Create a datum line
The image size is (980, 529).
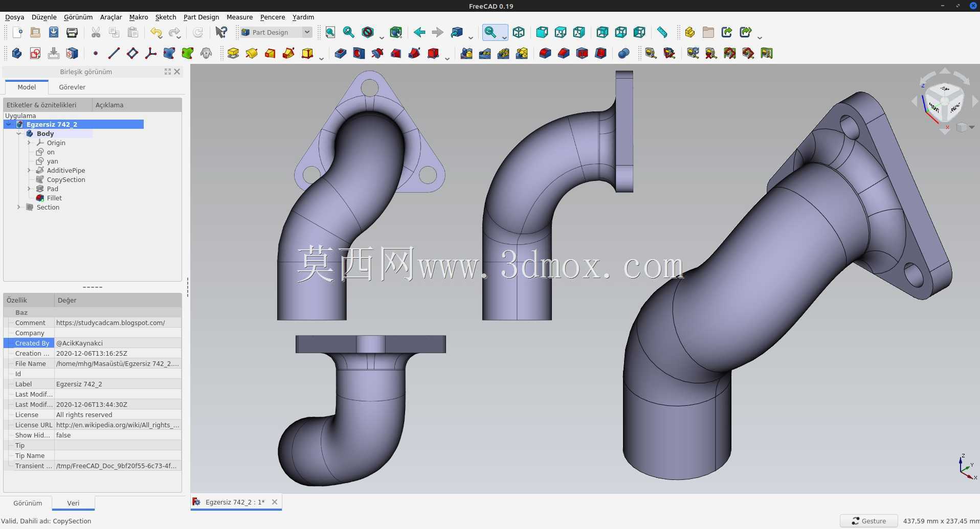click(x=114, y=53)
